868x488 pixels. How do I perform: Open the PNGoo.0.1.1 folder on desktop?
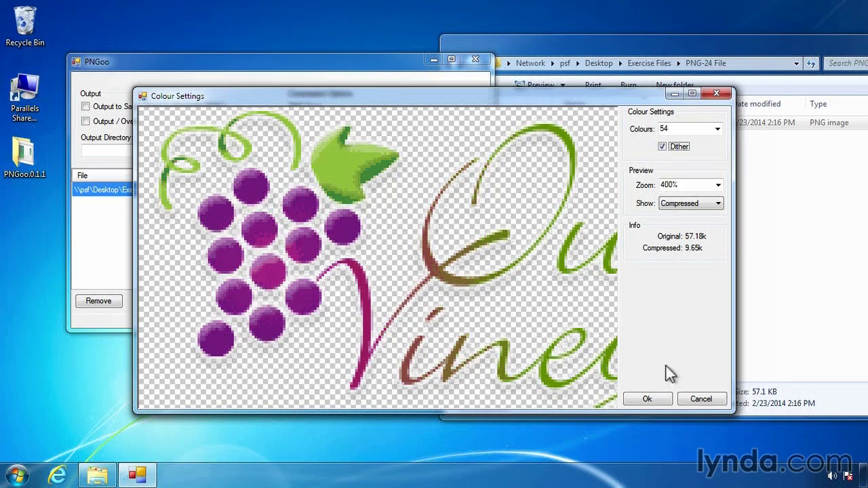tap(24, 158)
